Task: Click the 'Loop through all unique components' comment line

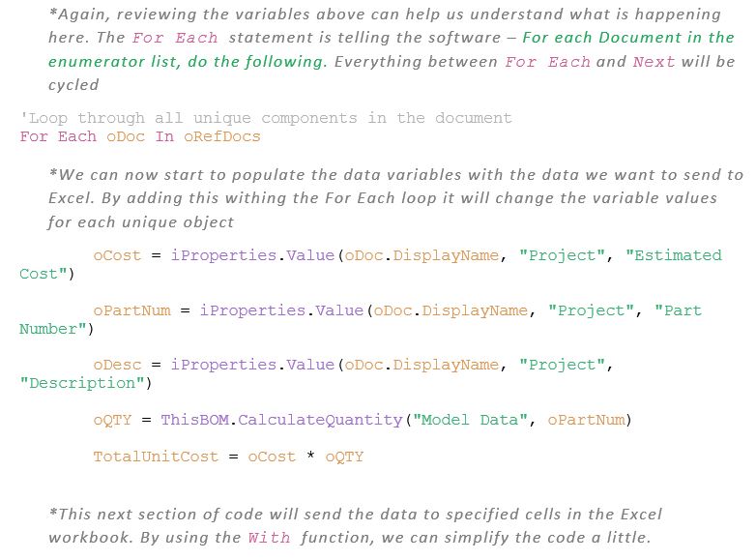Action: (x=266, y=118)
